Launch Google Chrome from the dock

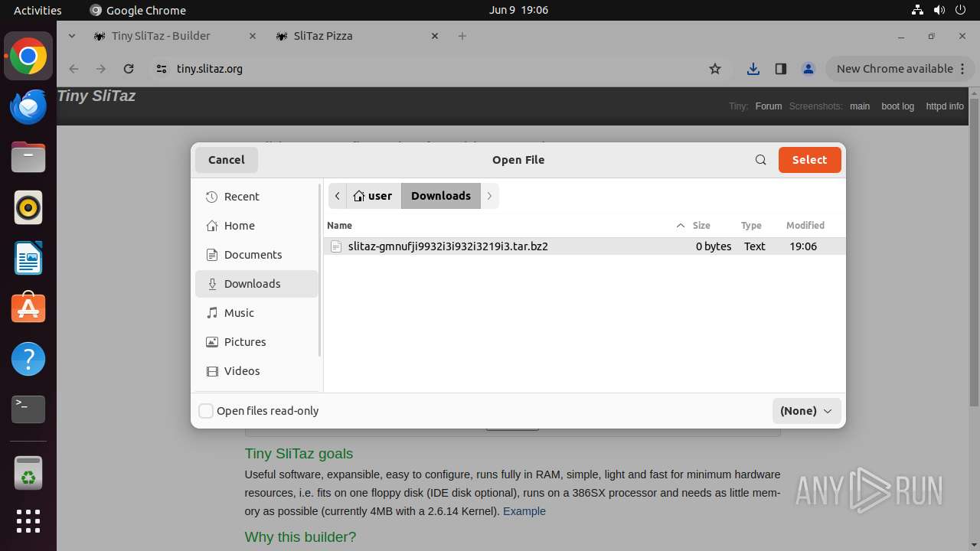tap(28, 57)
